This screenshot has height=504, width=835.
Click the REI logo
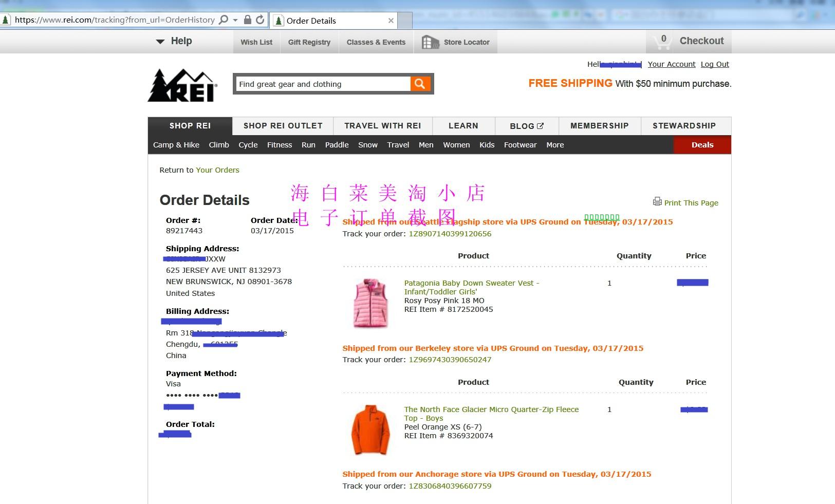(183, 85)
